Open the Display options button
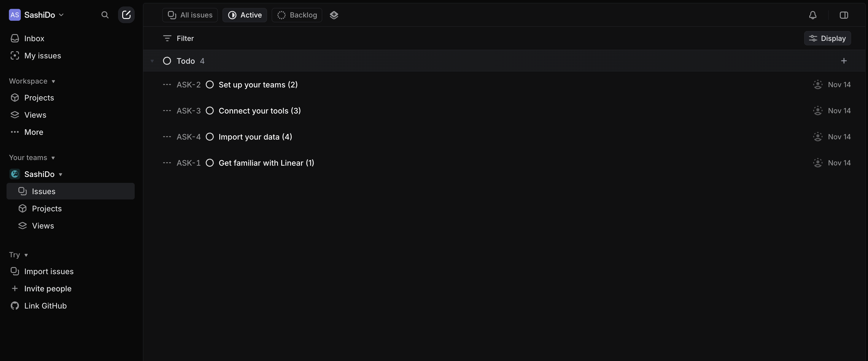Image resolution: width=868 pixels, height=361 pixels. (827, 39)
